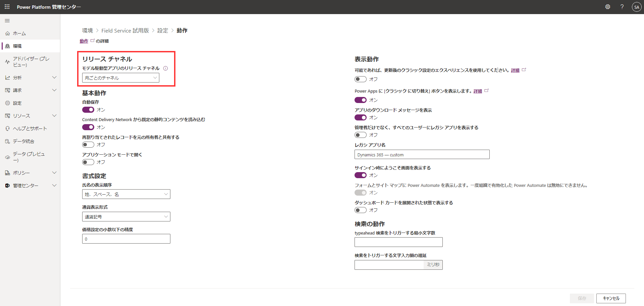
Task: Open 動作 details link under breadcrumb
Action: point(84,41)
